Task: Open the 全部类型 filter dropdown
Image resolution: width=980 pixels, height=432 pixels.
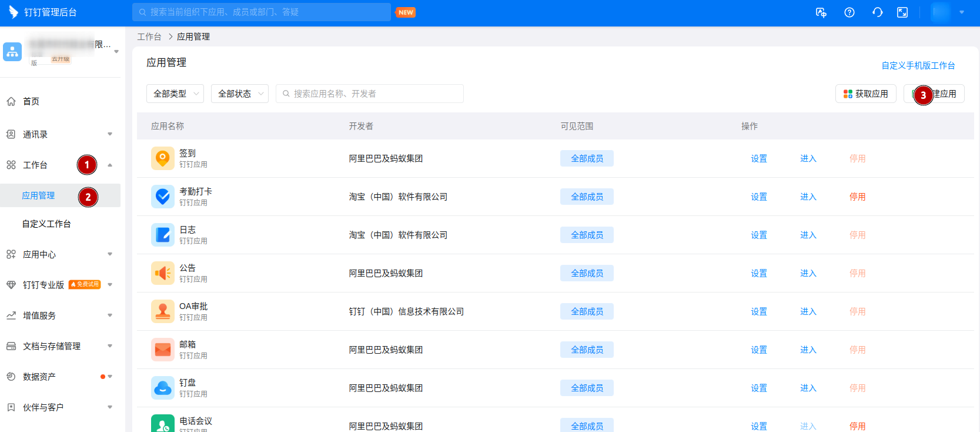Action: (175, 94)
